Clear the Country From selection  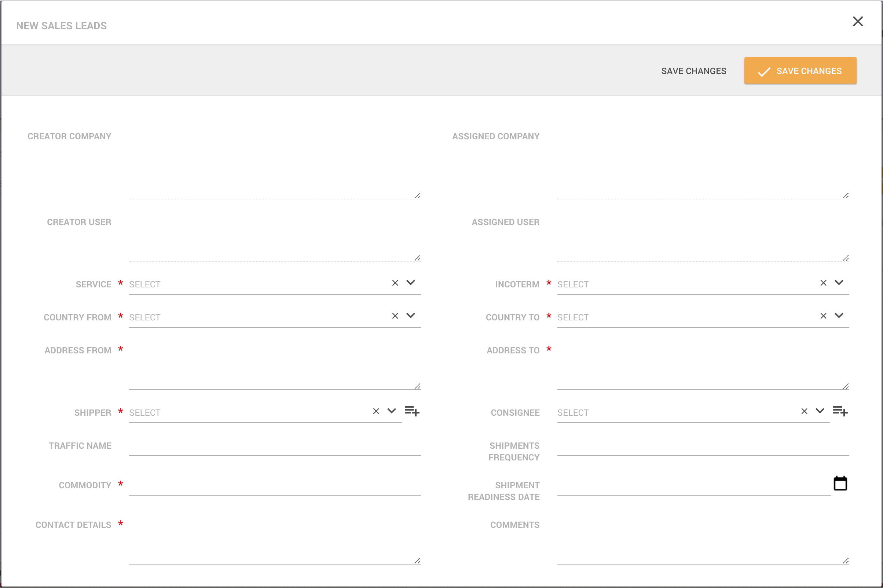(395, 316)
